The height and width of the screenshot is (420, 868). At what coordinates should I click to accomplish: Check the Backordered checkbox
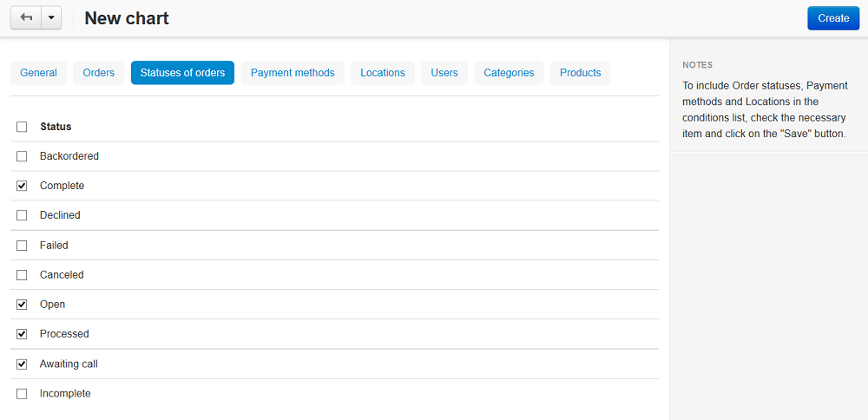coord(22,156)
